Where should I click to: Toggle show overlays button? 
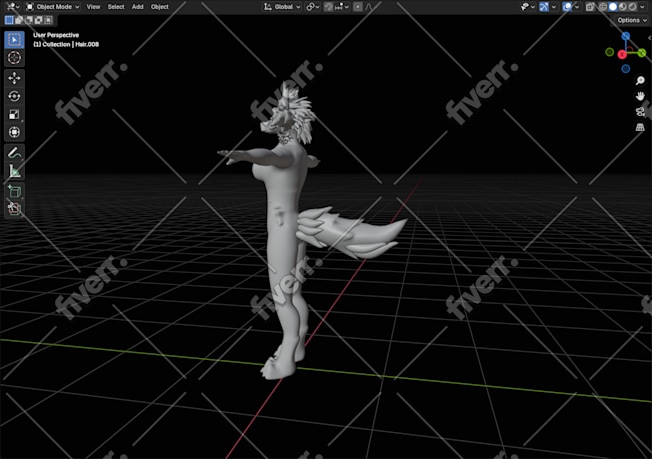[567, 7]
